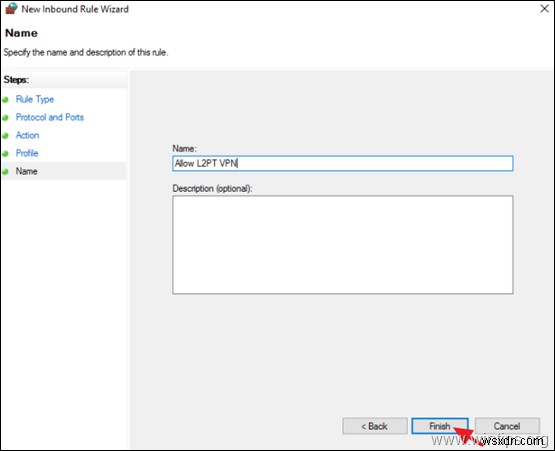Image resolution: width=555 pixels, height=451 pixels.
Task: Click the green bullet beside Profile
Action: pyautogui.click(x=5, y=154)
